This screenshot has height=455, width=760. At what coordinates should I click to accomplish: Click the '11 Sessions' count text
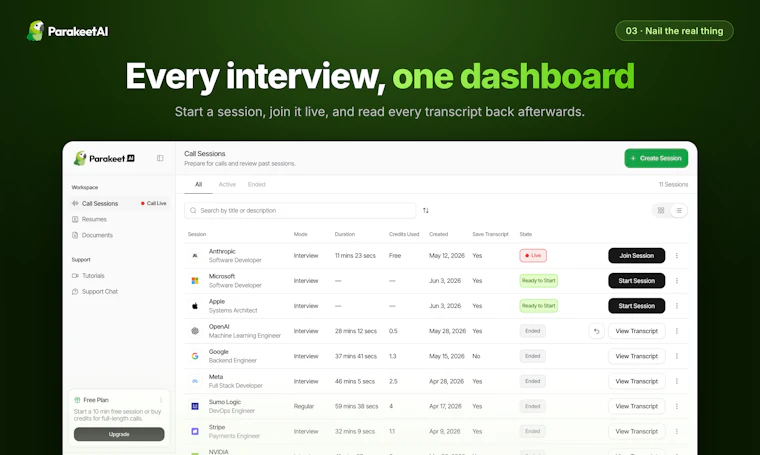(x=673, y=185)
